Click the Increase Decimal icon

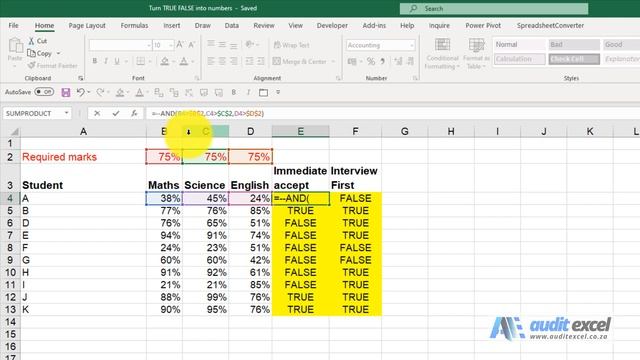398,62
